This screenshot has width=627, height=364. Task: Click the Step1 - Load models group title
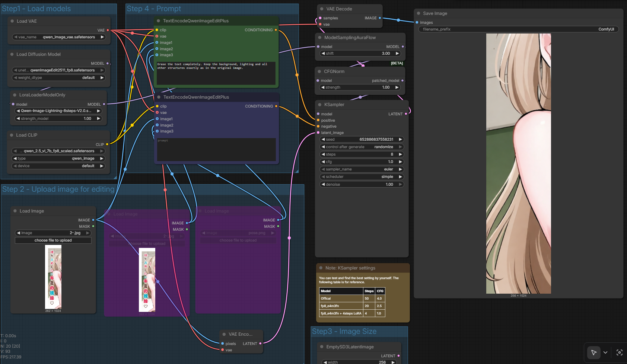tap(36, 9)
